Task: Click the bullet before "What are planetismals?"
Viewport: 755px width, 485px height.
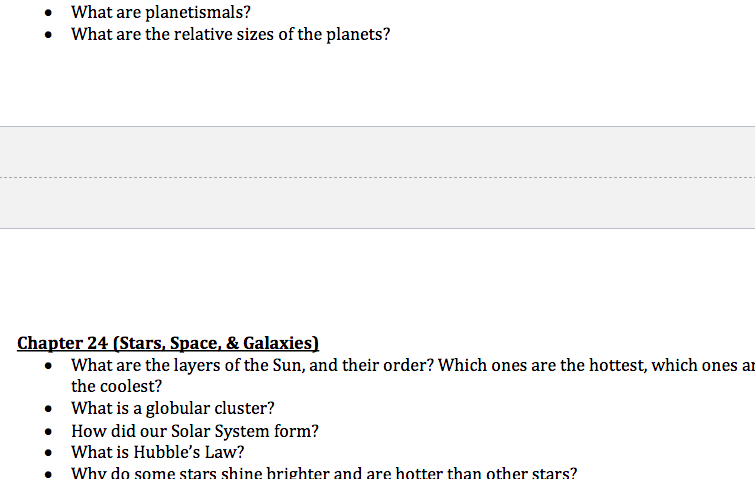Action: click(x=48, y=13)
